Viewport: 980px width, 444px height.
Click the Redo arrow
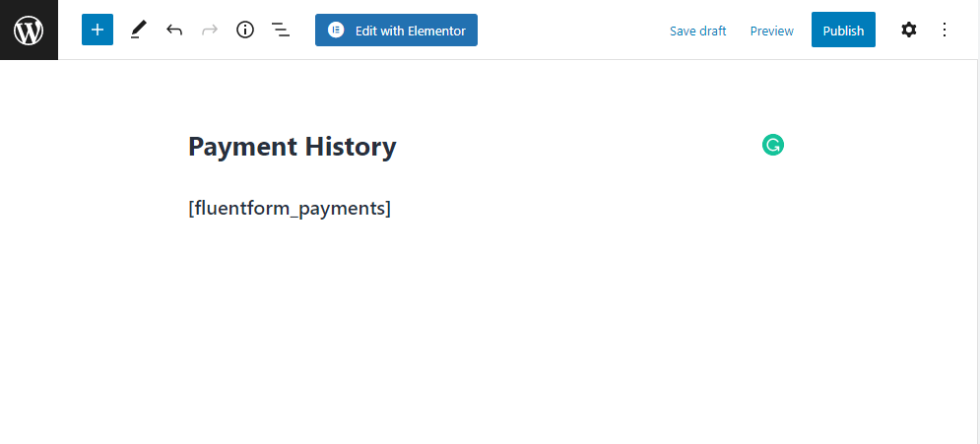tap(210, 31)
